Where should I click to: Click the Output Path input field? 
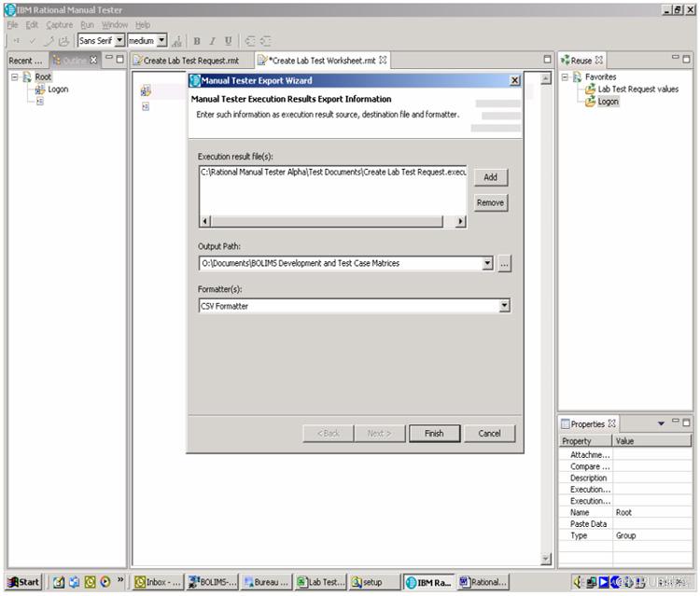(x=342, y=263)
